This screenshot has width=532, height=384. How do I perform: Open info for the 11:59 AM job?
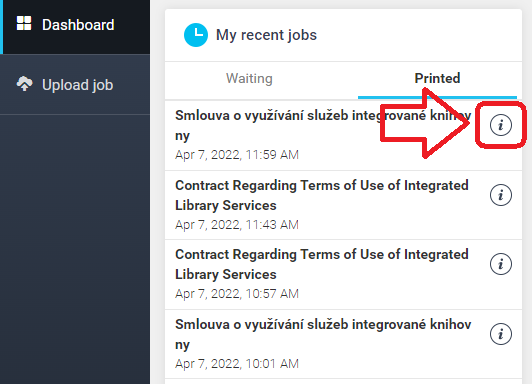tap(501, 125)
